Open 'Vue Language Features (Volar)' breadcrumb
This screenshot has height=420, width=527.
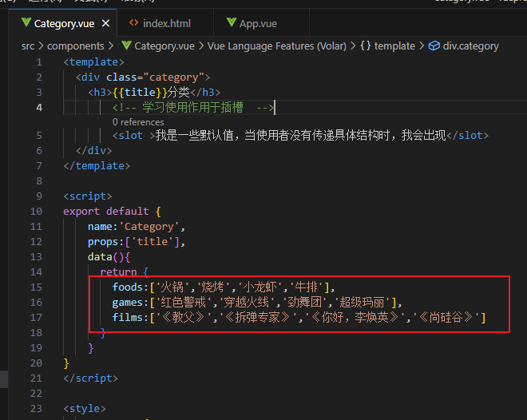(276, 46)
